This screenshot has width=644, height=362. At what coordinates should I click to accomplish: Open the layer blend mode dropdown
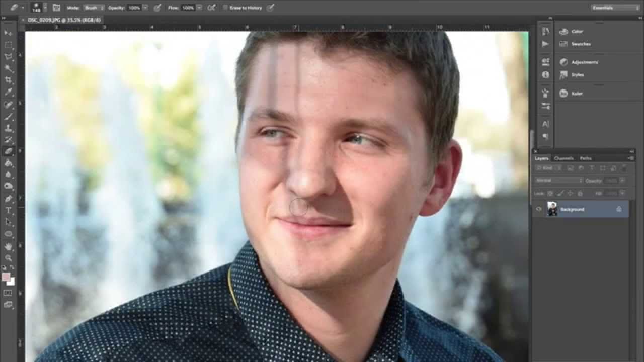click(x=559, y=180)
